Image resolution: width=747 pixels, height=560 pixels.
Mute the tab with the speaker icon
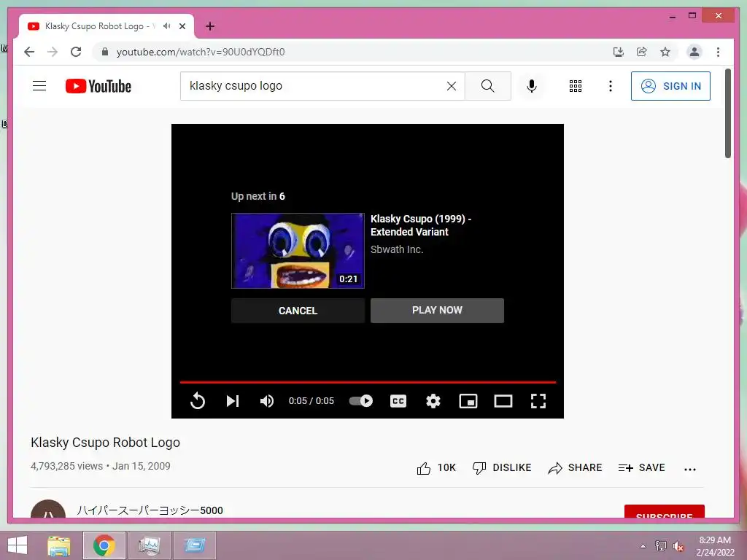pyautogui.click(x=166, y=26)
